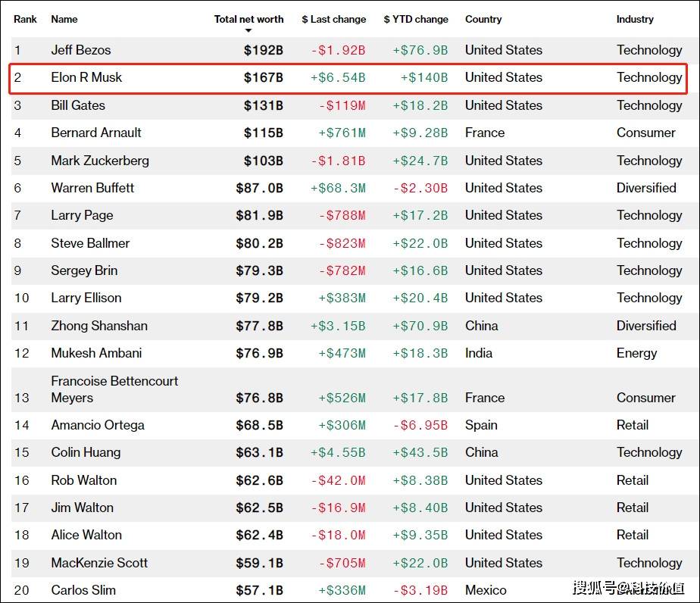The height and width of the screenshot is (603, 700).
Task: Open Warren Buffett's profile
Action: [x=92, y=188]
